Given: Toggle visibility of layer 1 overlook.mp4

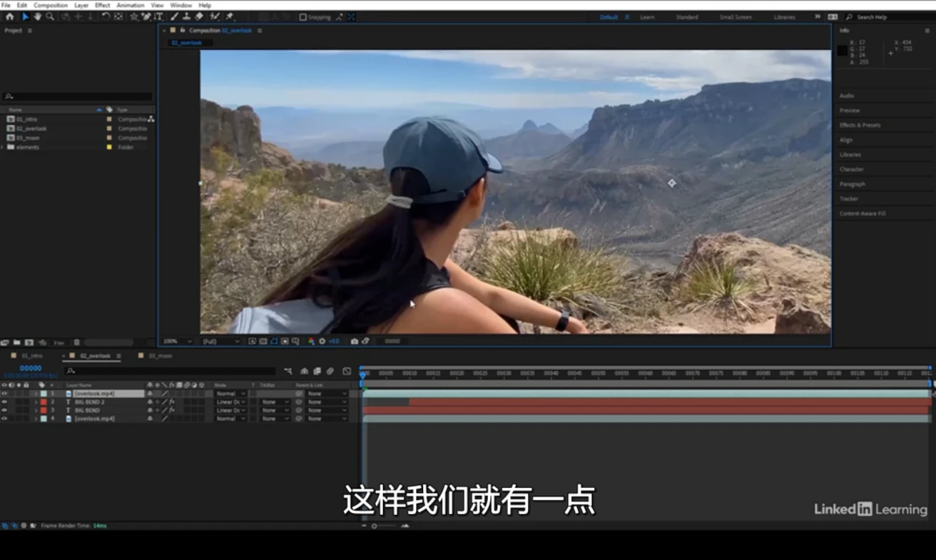Looking at the screenshot, I should 4,394.
